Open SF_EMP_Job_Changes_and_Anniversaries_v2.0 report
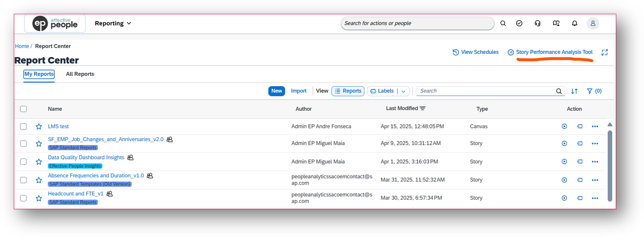 pyautogui.click(x=106, y=140)
